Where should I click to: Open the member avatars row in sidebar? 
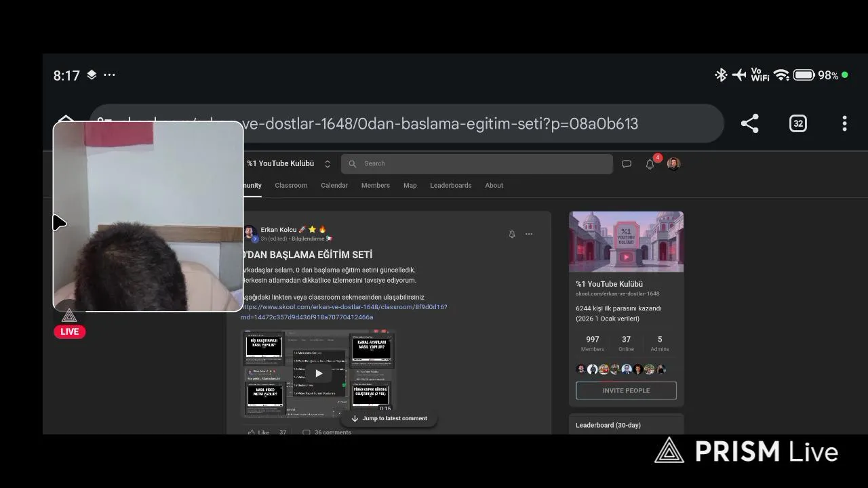(621, 369)
